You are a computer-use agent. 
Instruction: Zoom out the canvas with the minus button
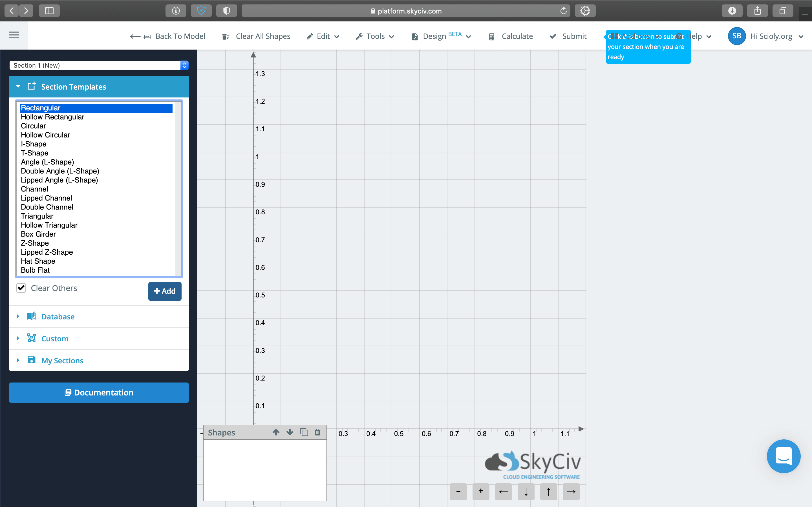[x=458, y=492]
